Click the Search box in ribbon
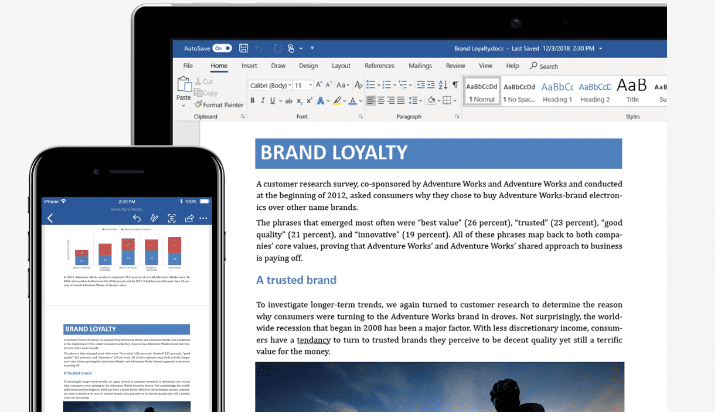 [549, 66]
